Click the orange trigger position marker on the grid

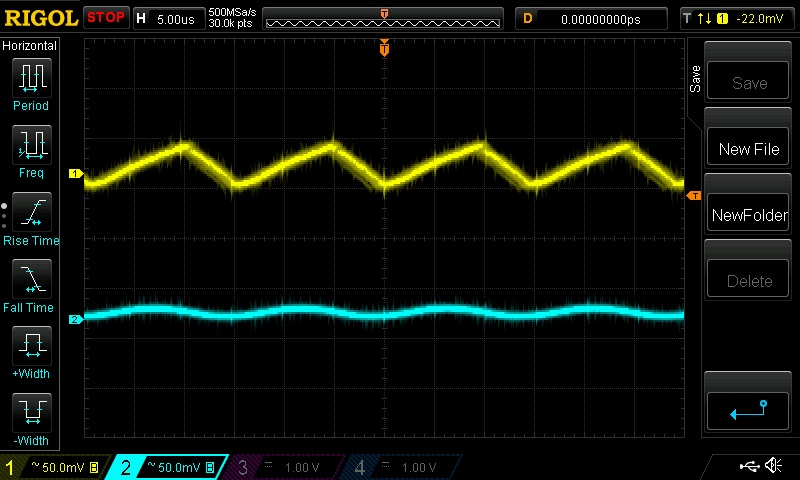pos(384,48)
